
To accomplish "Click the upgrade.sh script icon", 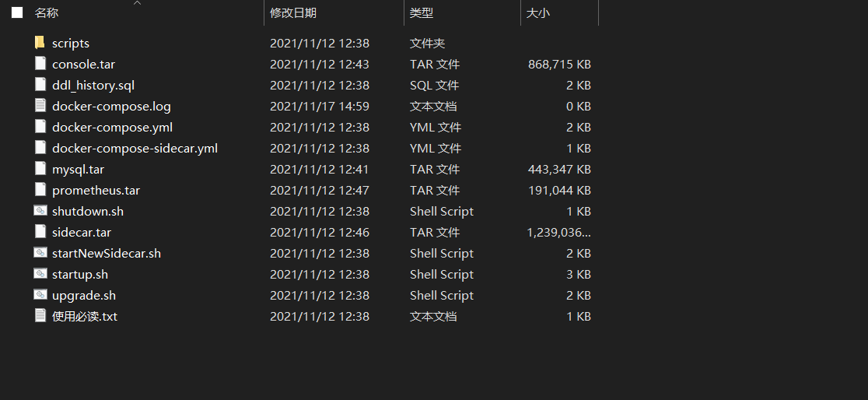I will coord(40,295).
